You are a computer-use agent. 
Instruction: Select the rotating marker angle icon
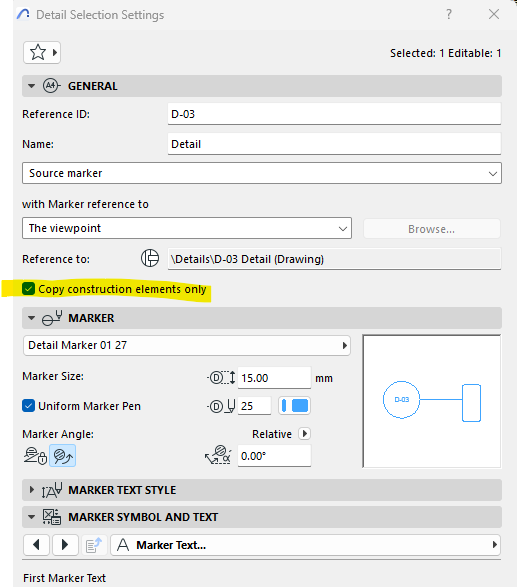[63, 456]
